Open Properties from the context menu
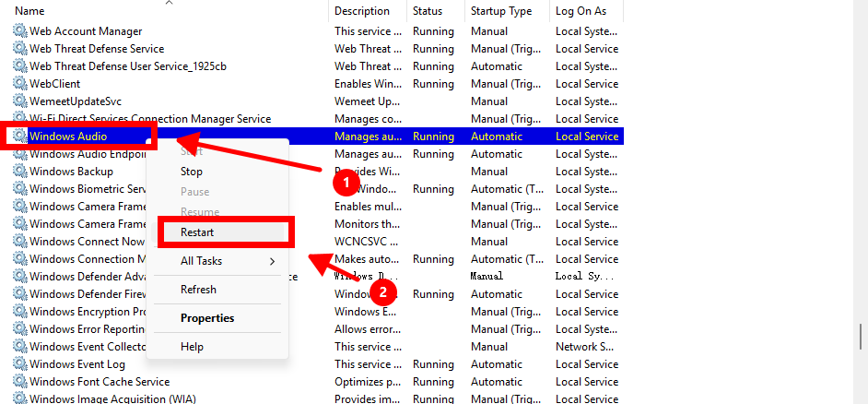Image resolution: width=868 pixels, height=404 pixels. 207,318
